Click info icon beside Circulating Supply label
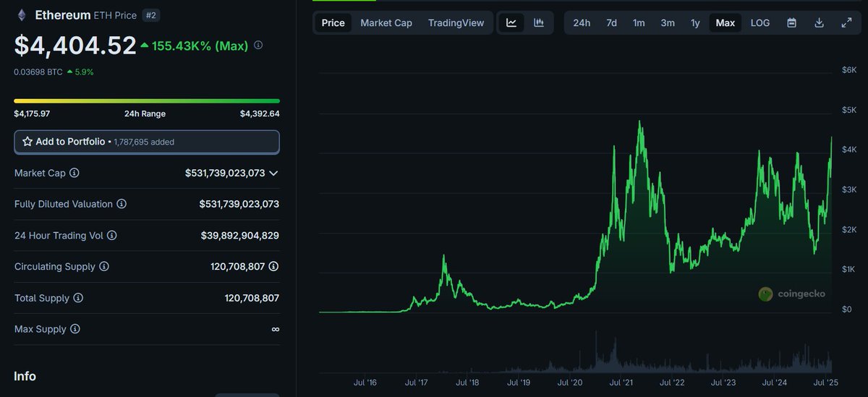The image size is (868, 397). coord(104,266)
